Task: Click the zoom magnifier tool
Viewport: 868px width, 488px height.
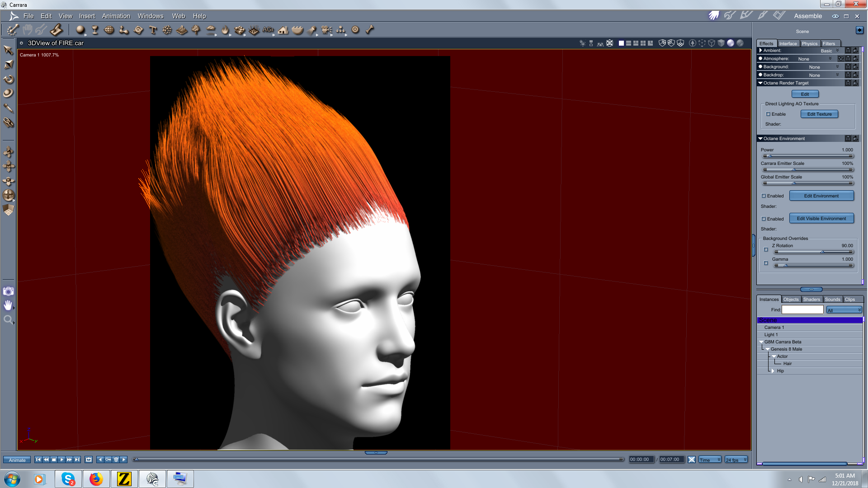Action: pyautogui.click(x=8, y=320)
